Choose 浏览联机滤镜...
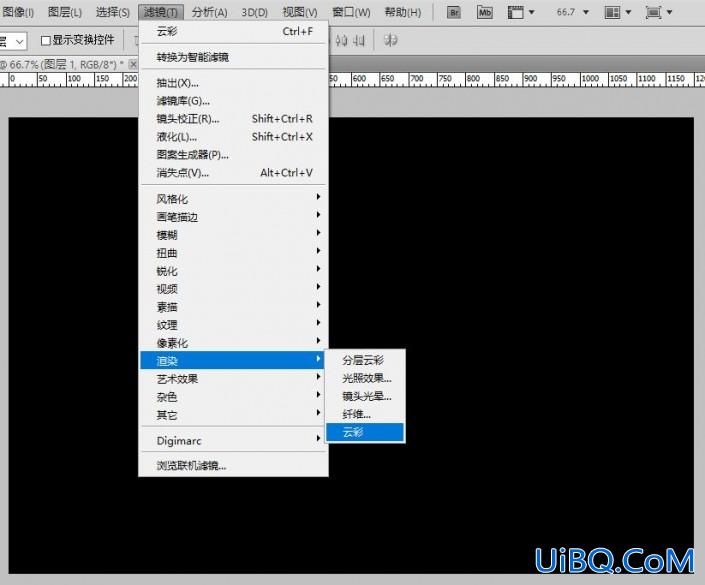705x585 pixels. (x=233, y=465)
